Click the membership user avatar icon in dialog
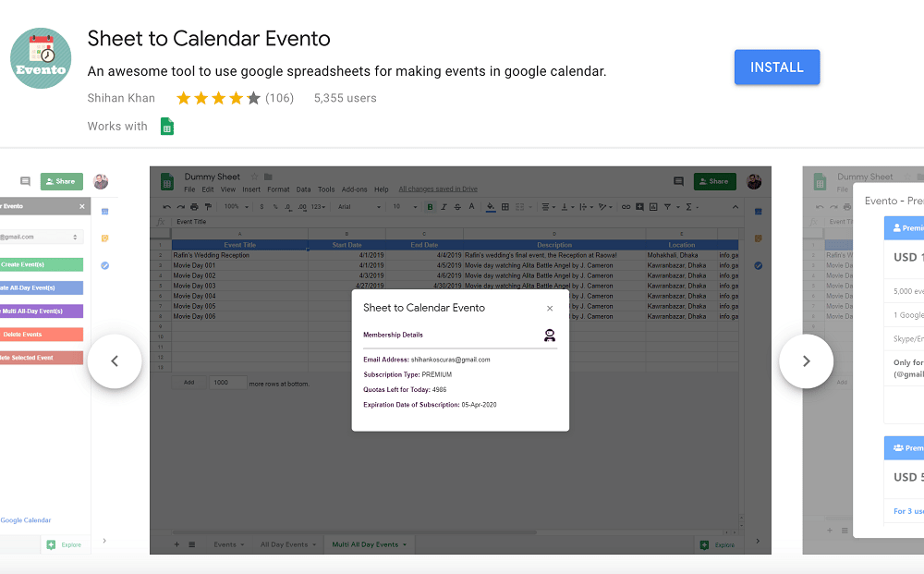The height and width of the screenshot is (574, 924). coord(550,336)
